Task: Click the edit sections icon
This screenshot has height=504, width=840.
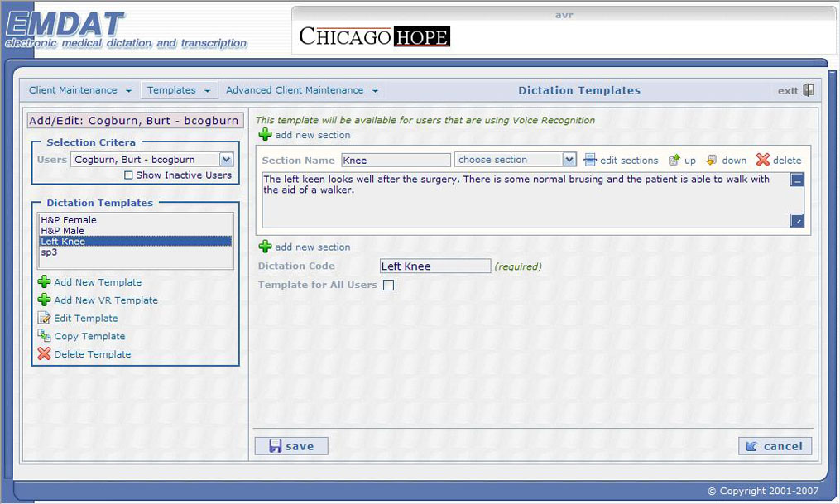Action: coord(590,160)
